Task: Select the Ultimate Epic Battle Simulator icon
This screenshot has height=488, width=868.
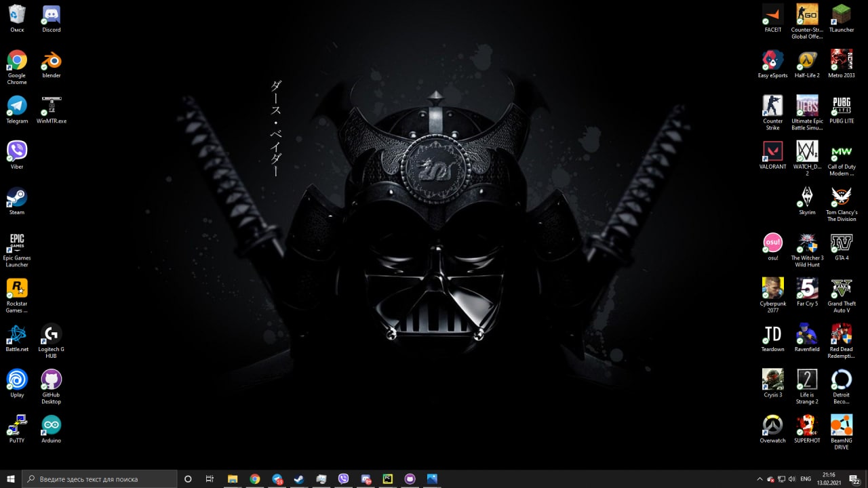Action: click(x=807, y=113)
